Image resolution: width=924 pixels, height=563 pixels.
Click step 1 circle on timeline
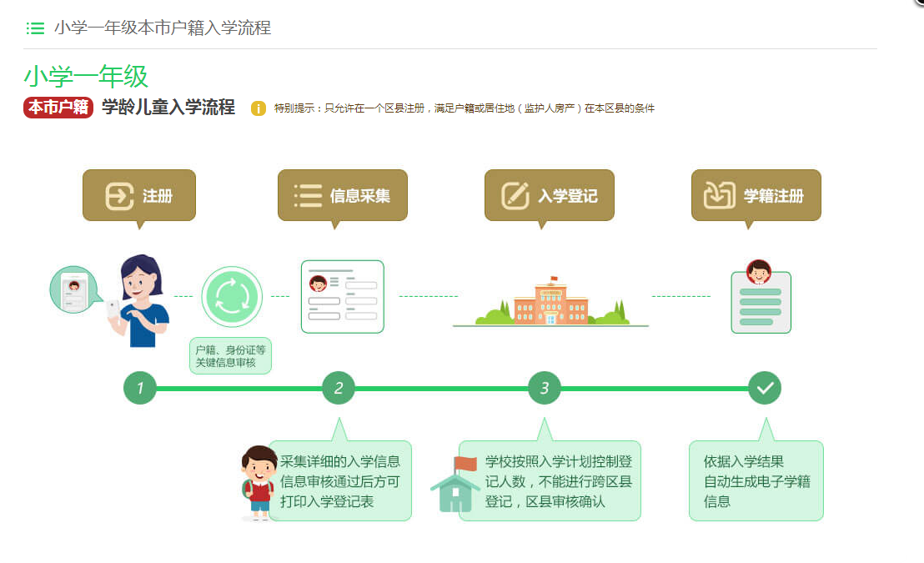tap(140, 388)
